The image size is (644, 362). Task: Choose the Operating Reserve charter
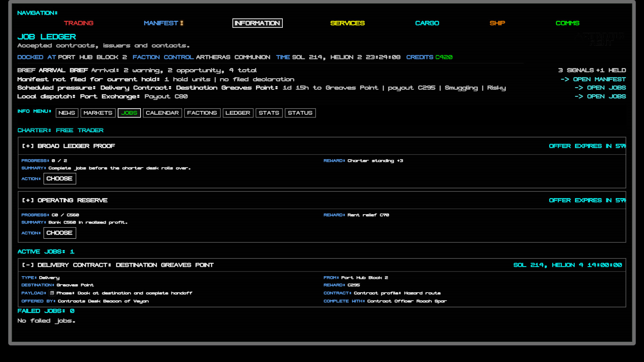point(60,233)
